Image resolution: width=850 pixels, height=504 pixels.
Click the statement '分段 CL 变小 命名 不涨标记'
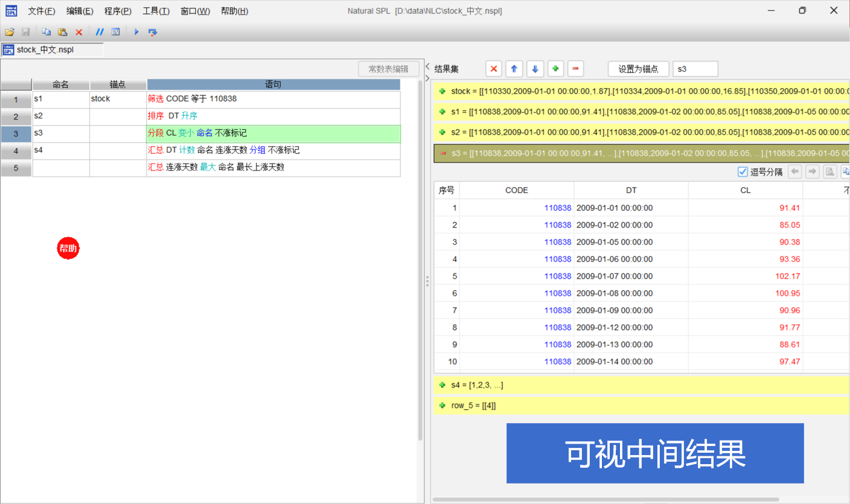point(273,134)
